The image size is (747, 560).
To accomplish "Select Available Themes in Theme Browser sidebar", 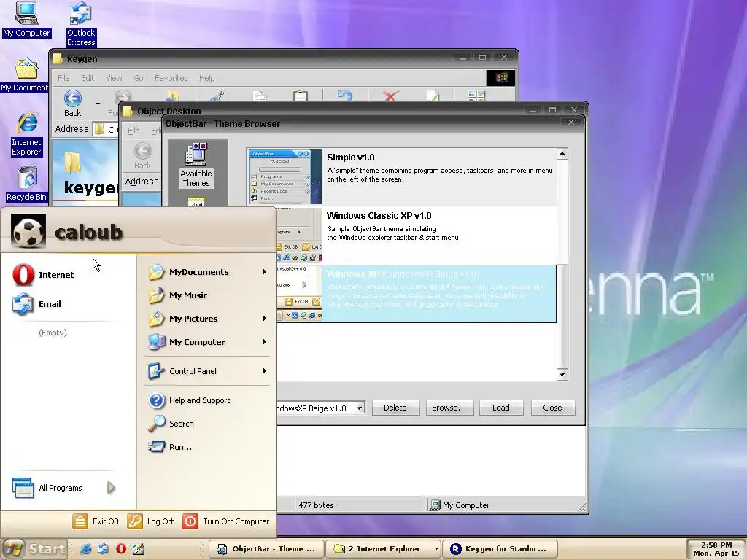I will (x=196, y=165).
